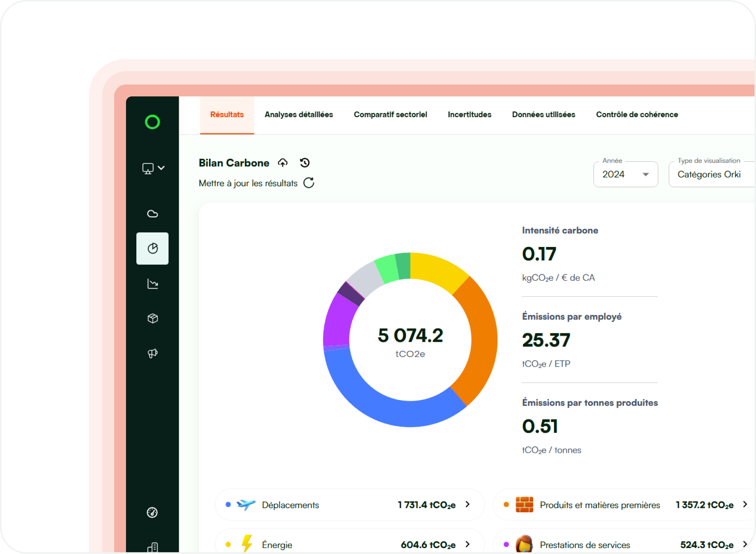Click the refresh icon to update results
This screenshot has width=756, height=554.
[309, 183]
